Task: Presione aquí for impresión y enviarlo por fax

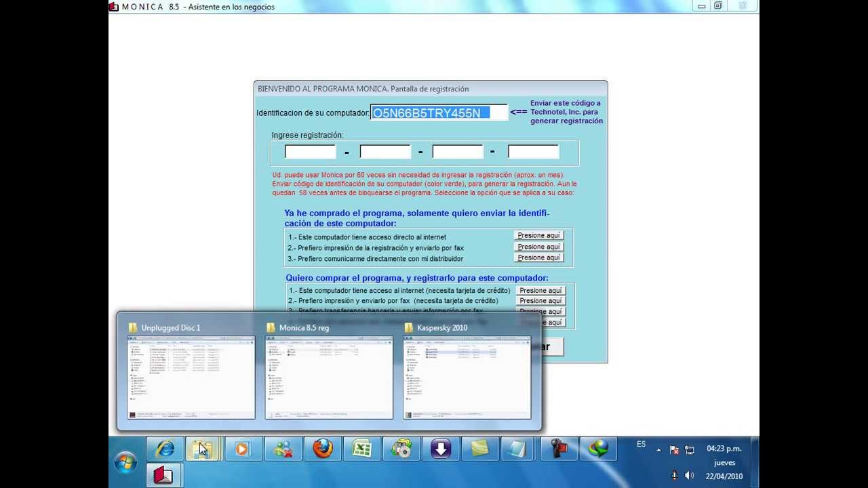Action: (540, 301)
